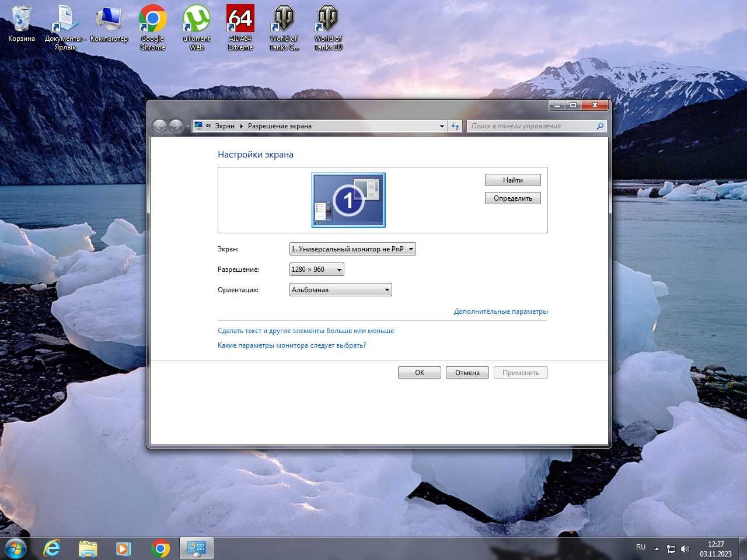Screen dimensions: 747x560
Task: Click the Настройки экрана heading
Action: coord(256,155)
